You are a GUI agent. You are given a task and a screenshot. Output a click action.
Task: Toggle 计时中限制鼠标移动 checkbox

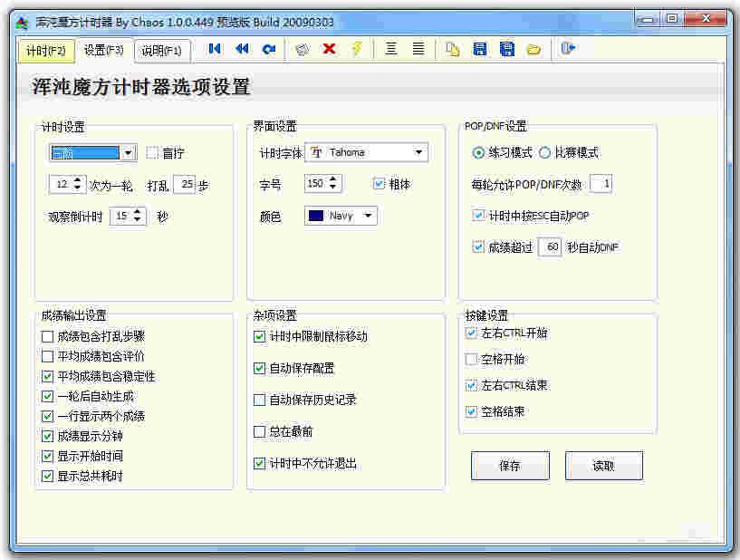tap(259, 336)
